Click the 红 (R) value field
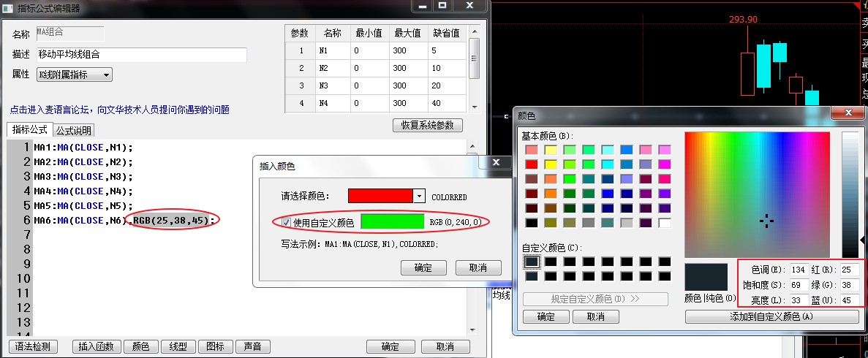Viewport: 868px width, 358px height. [850, 270]
